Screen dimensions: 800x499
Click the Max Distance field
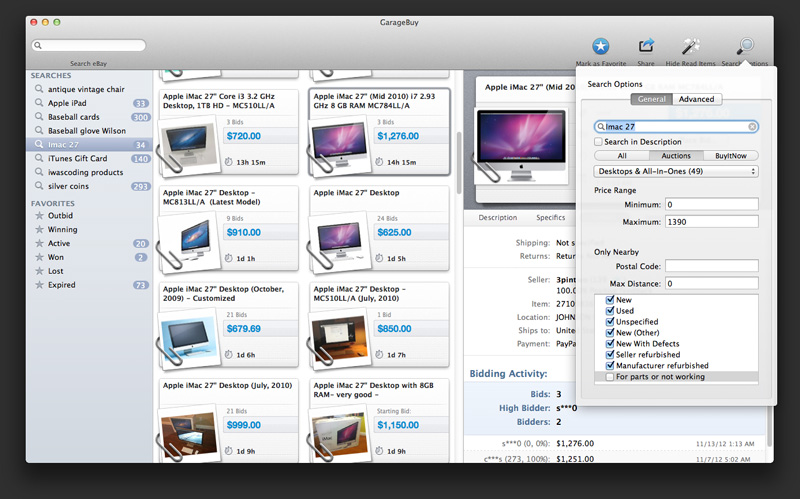(x=712, y=283)
